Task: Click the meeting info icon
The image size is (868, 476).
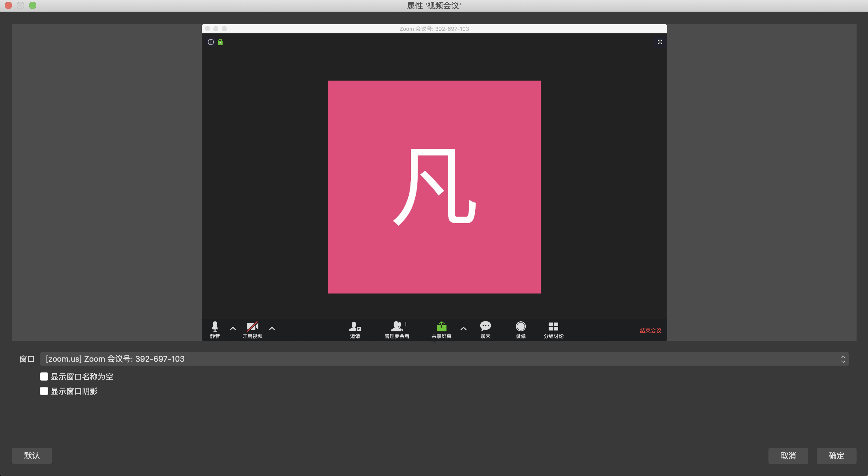Action: point(211,42)
